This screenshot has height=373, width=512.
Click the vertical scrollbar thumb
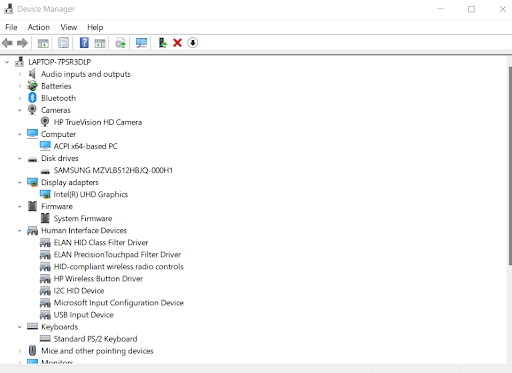point(510,166)
